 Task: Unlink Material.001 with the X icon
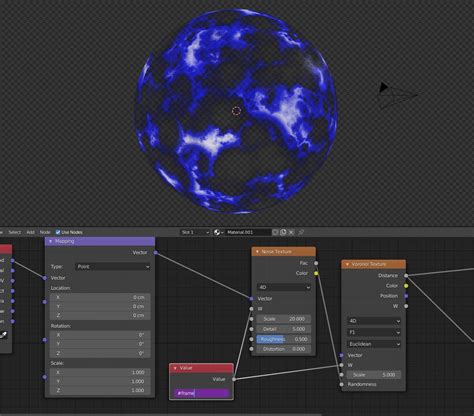tap(291, 232)
